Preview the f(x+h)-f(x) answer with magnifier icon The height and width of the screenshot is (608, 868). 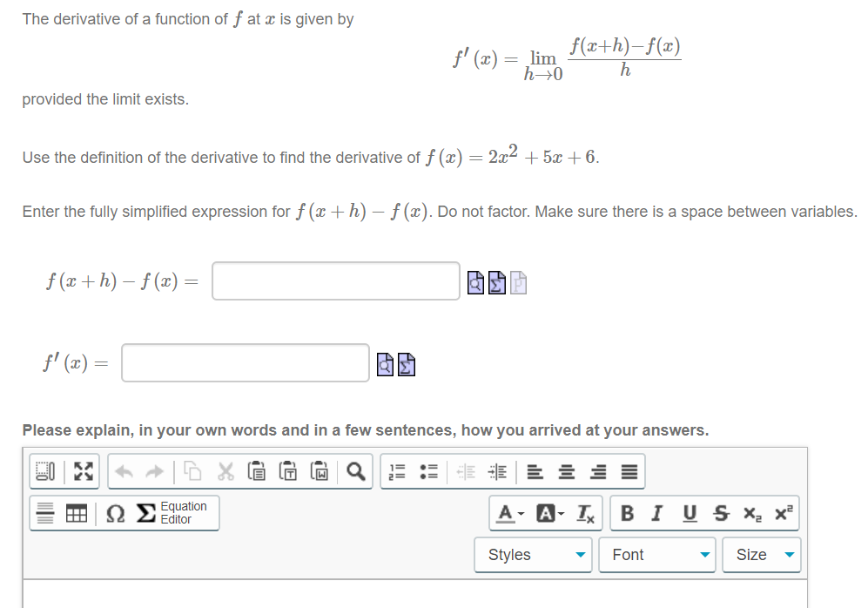point(474,280)
